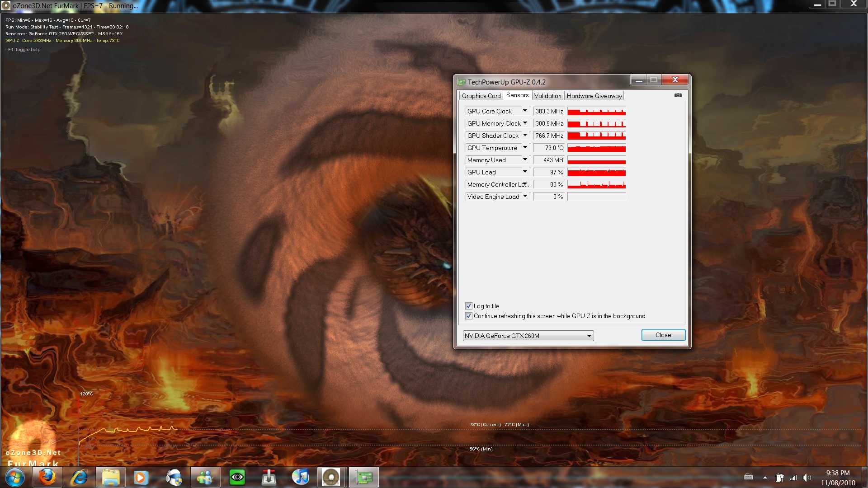
Task: Click the on-screen keyboard tray icon
Action: click(x=748, y=477)
